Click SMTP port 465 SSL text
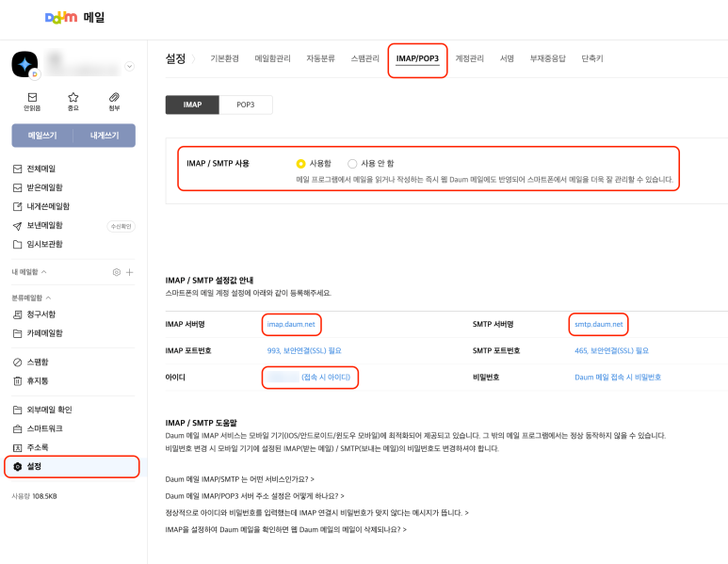This screenshot has height=564, width=728. coord(611,351)
